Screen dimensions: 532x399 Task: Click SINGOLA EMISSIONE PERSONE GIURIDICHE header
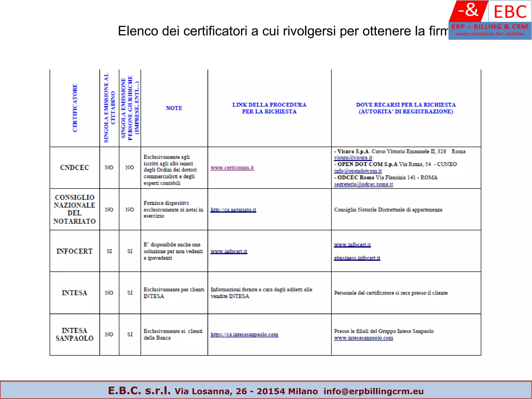(x=130, y=108)
